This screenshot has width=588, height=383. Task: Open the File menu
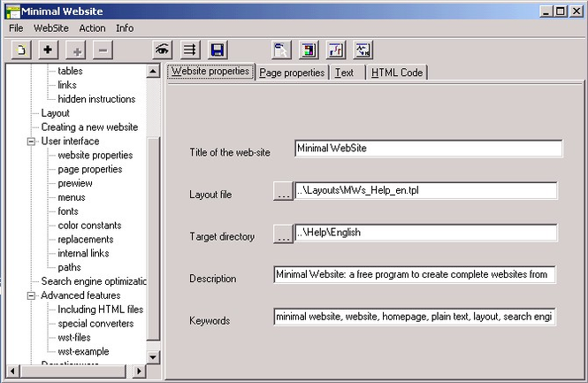click(16, 28)
